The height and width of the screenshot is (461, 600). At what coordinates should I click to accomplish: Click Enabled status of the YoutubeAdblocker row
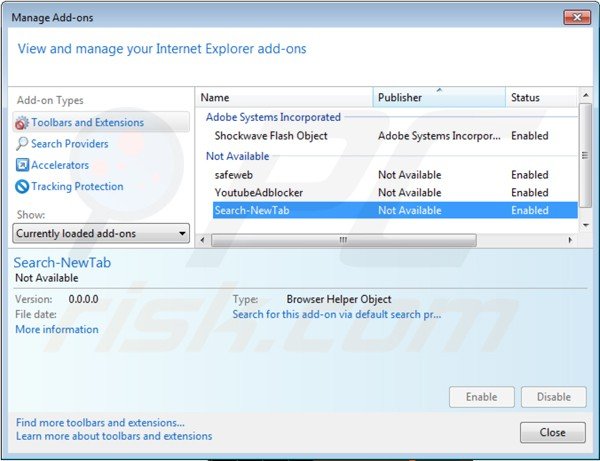530,192
